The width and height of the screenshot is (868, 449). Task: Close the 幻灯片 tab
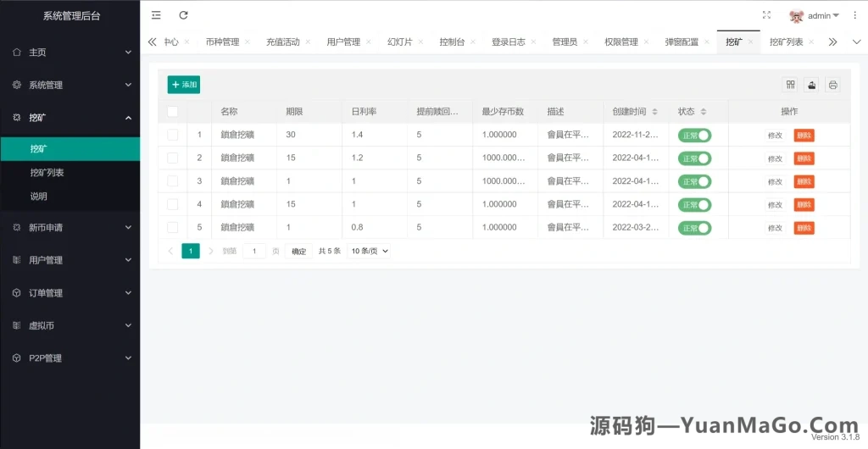[x=420, y=42]
